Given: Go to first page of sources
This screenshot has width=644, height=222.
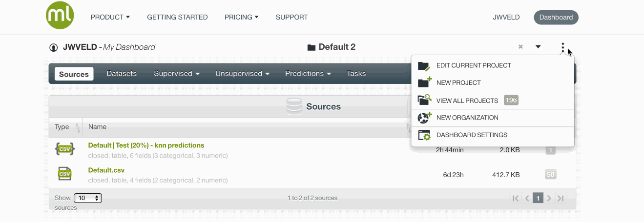Looking at the screenshot, I should point(515,198).
